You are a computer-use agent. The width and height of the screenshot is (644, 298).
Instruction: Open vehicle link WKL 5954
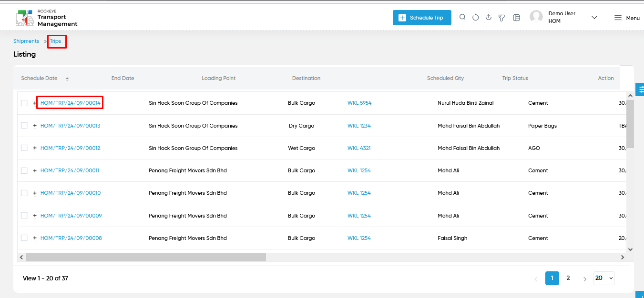[x=359, y=103]
